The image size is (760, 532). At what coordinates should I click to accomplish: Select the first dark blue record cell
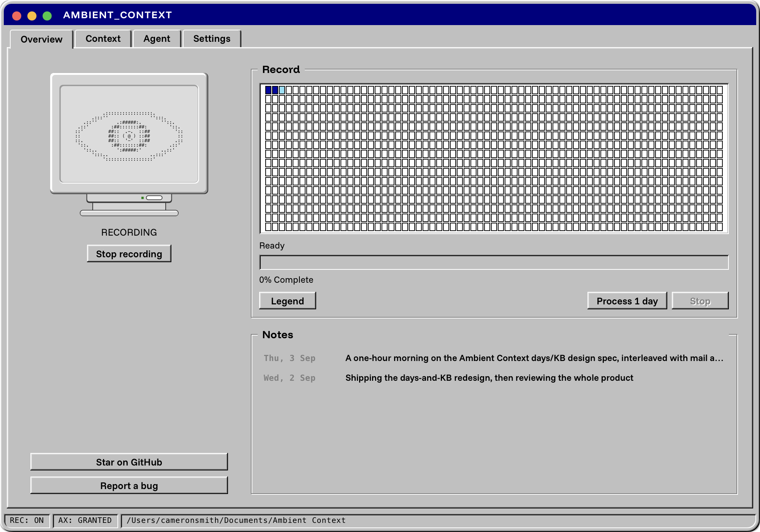coord(268,90)
